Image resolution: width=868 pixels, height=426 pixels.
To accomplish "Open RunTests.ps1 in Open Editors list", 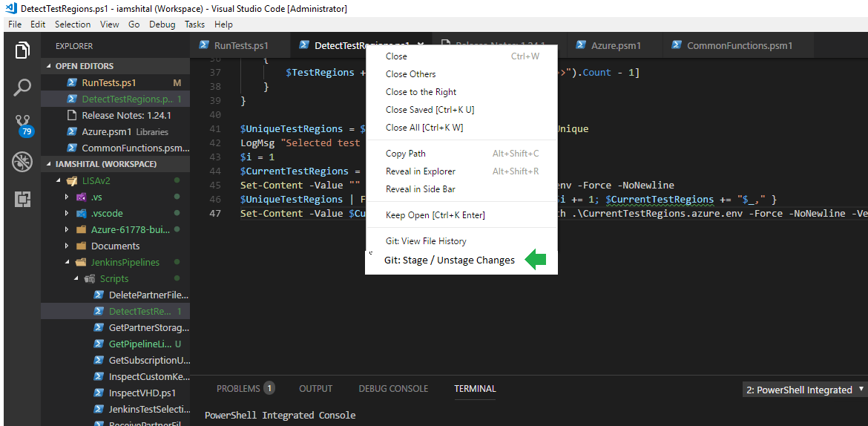I will click(x=115, y=82).
